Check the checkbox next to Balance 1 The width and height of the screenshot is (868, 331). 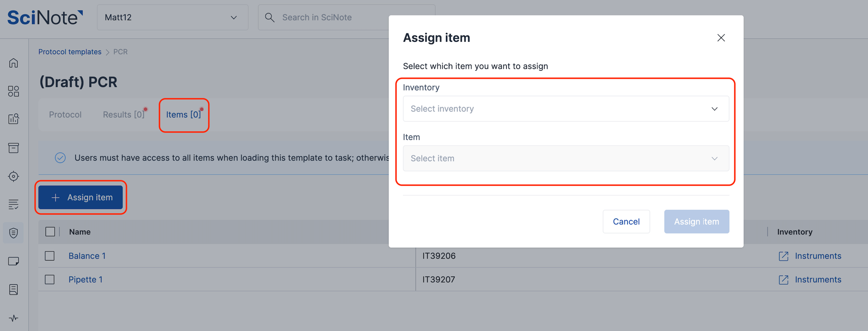[50, 255]
